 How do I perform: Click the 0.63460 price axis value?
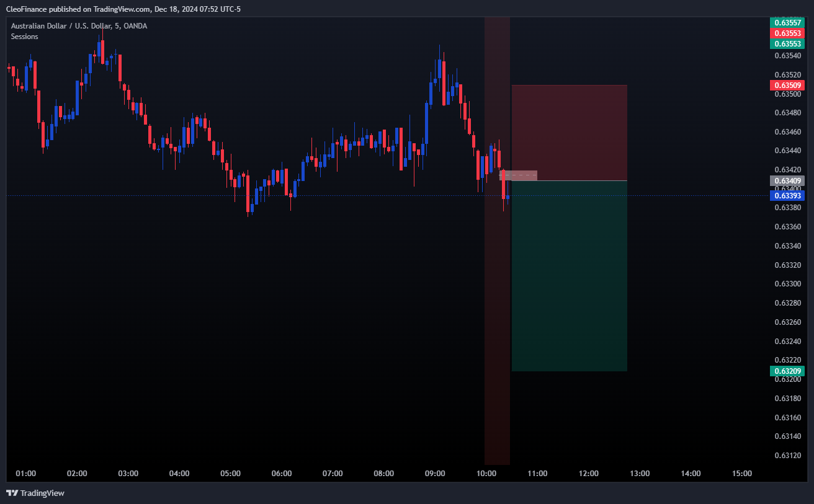(x=788, y=132)
